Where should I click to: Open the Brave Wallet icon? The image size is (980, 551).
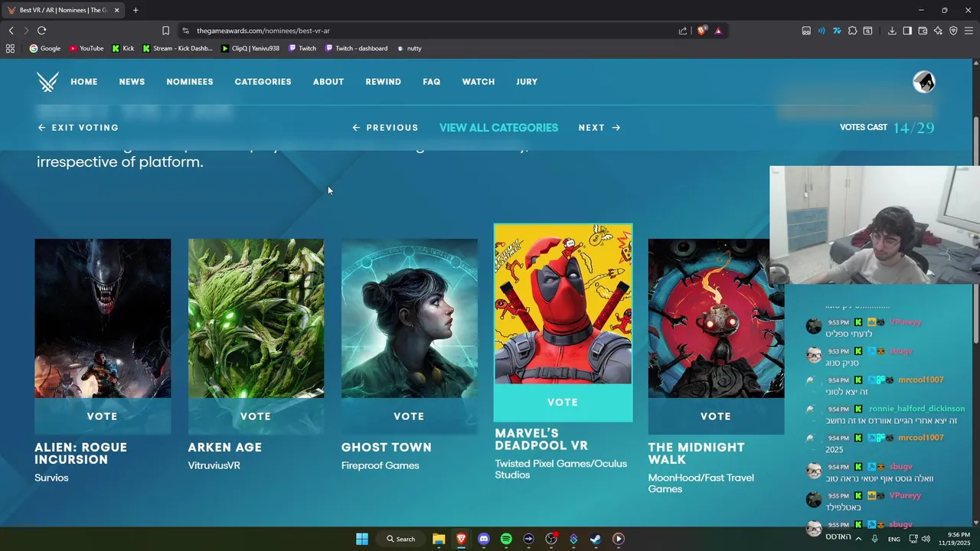click(x=923, y=31)
